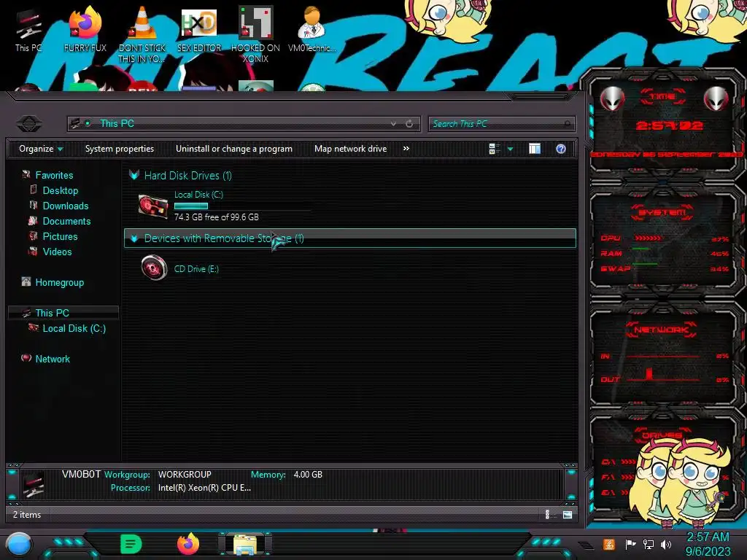Open Pictures in the navigation pane
Screen dimensions: 747x560
click(60, 236)
